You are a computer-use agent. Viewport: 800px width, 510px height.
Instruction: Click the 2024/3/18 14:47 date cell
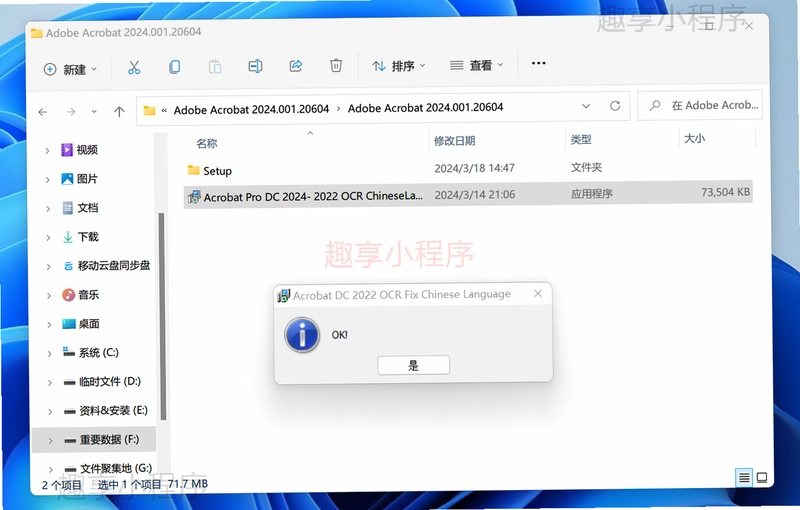coord(474,168)
